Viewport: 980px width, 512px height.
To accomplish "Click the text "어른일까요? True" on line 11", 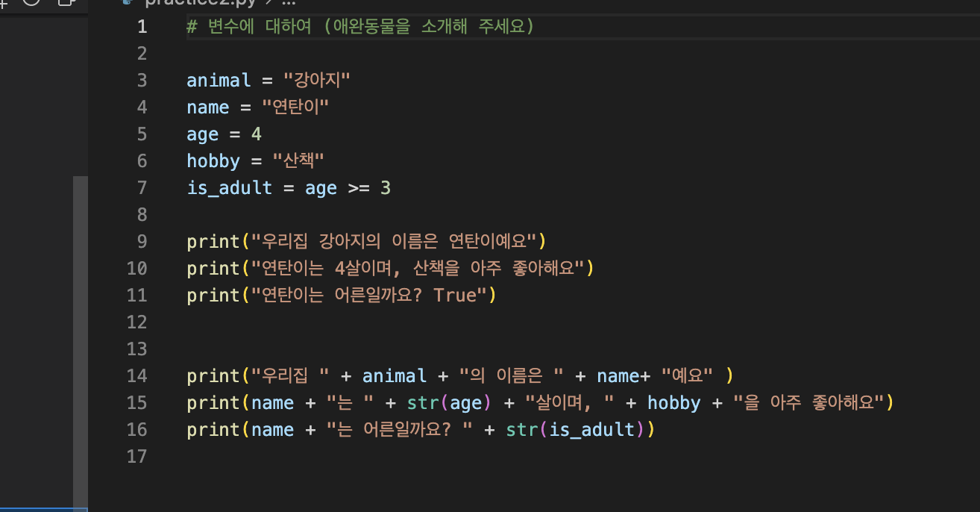I will (406, 296).
